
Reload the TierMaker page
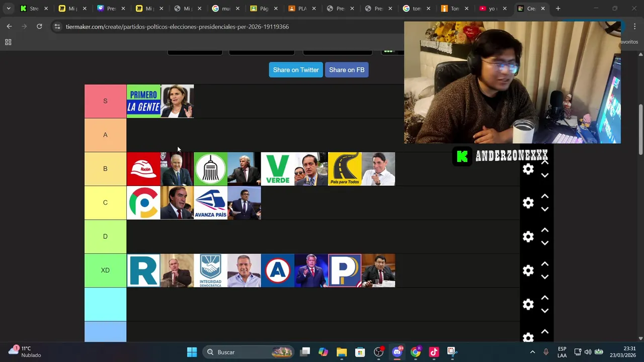(39, 27)
